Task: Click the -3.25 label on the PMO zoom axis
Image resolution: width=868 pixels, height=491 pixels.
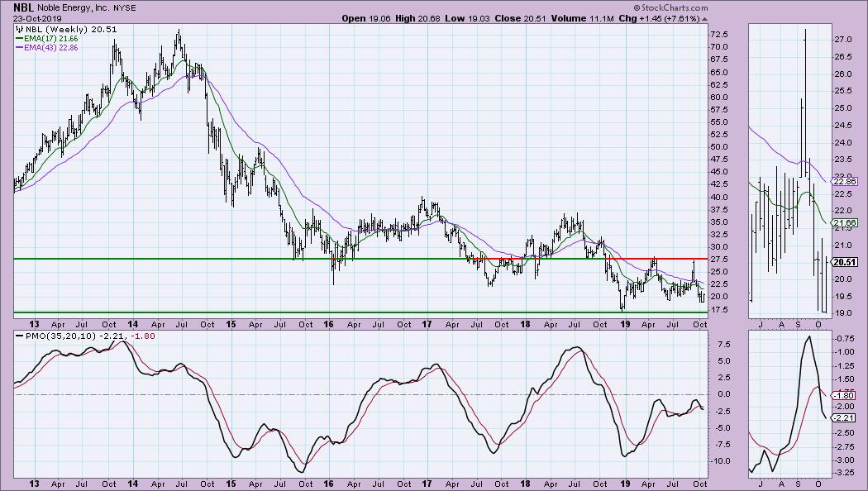Action: click(844, 474)
